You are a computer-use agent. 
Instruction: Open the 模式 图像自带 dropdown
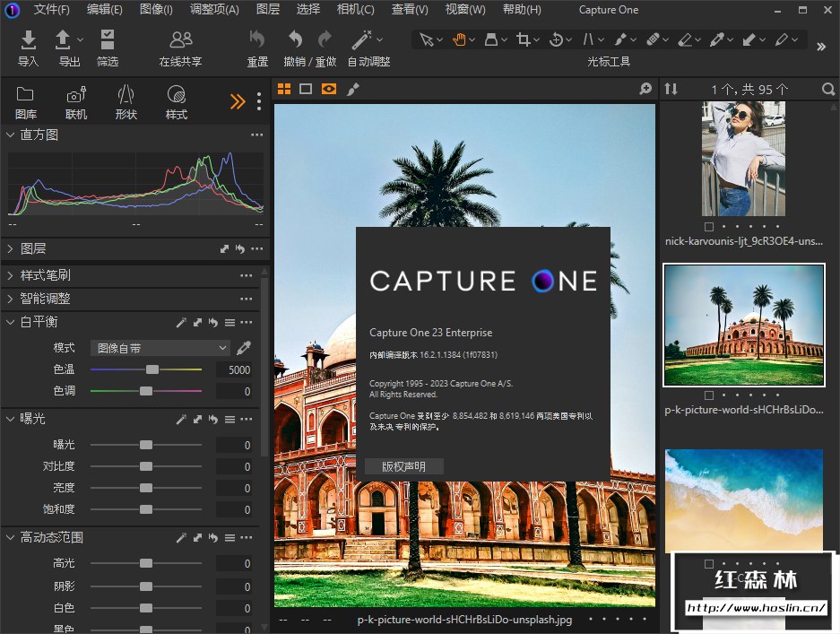click(x=160, y=348)
